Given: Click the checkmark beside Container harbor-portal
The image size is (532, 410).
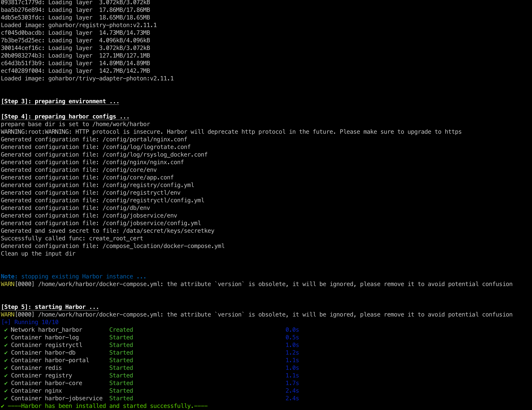Looking at the screenshot, I should click(x=6, y=360).
